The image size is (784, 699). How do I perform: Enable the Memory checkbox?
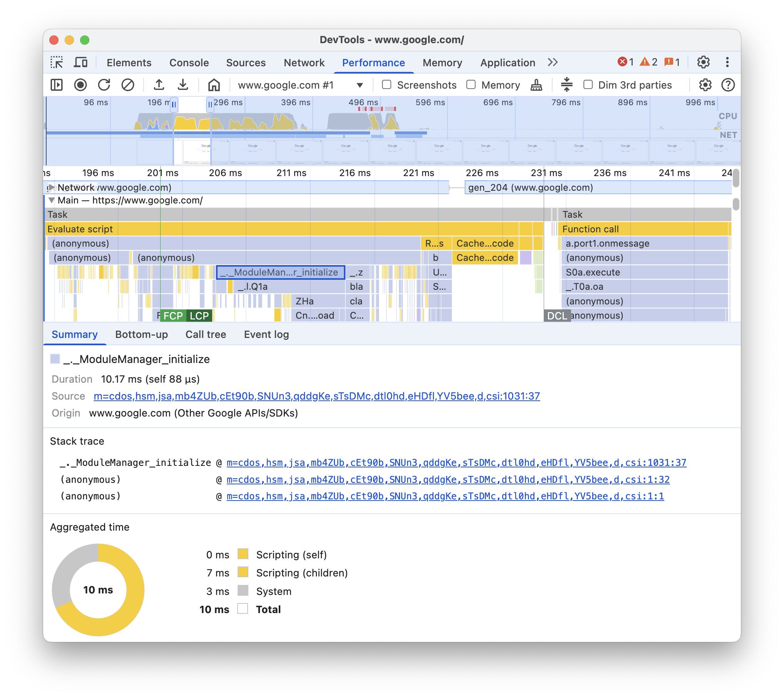pyautogui.click(x=471, y=85)
